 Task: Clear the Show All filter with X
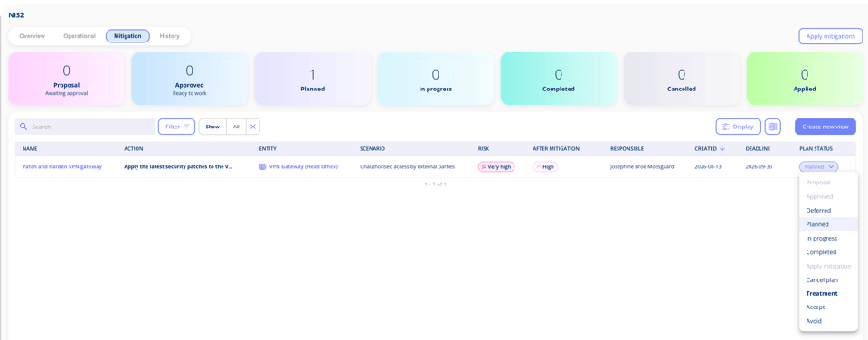pyautogui.click(x=253, y=127)
